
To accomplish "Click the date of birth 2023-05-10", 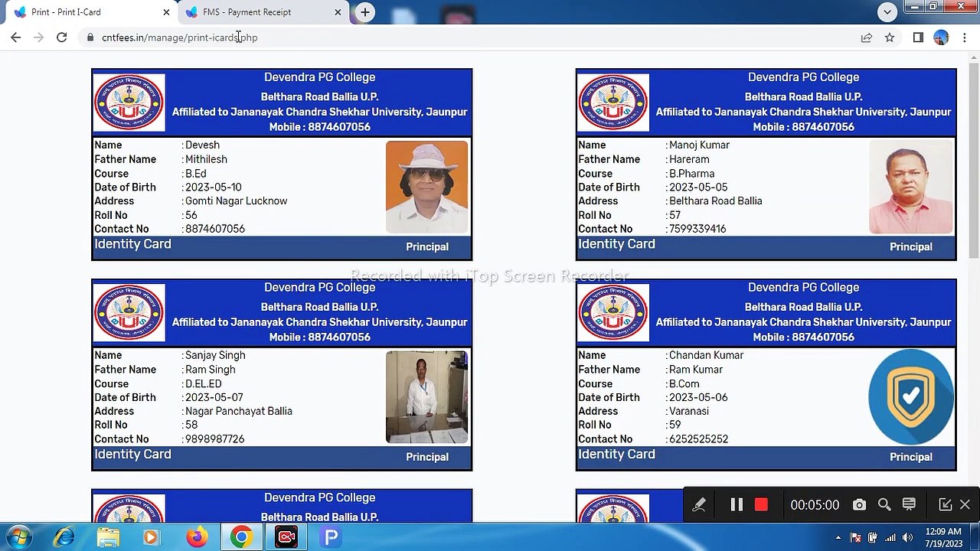I will click(x=214, y=187).
